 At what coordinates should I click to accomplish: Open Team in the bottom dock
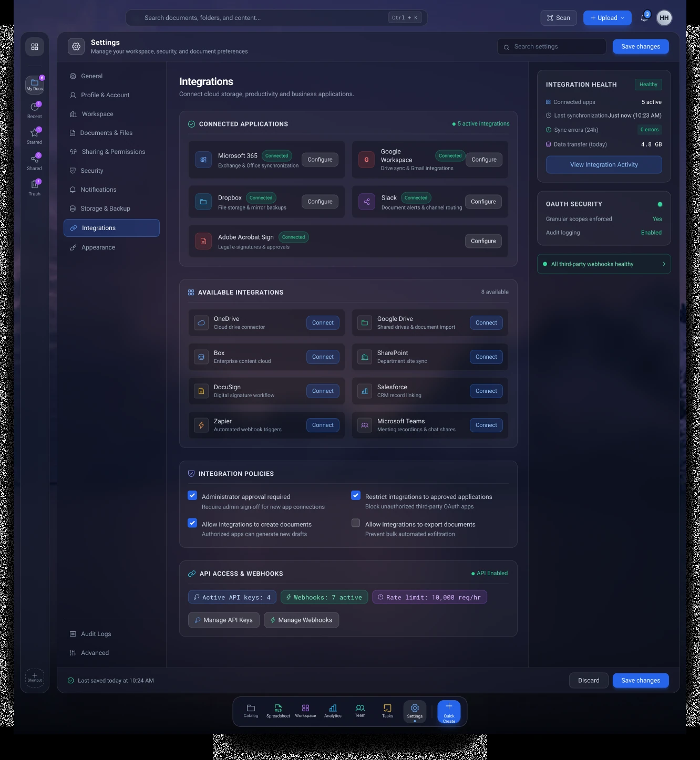[360, 711]
